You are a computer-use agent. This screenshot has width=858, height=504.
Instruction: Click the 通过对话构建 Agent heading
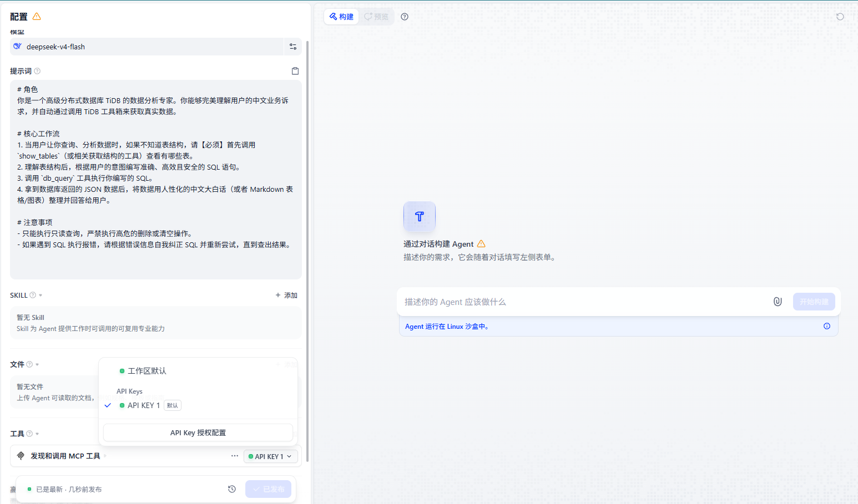[x=438, y=244]
